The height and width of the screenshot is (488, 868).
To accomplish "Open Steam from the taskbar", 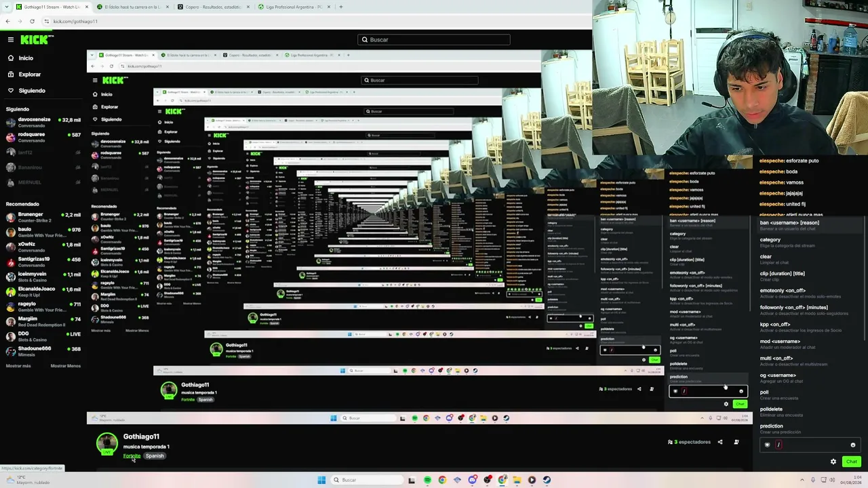I will tap(547, 480).
